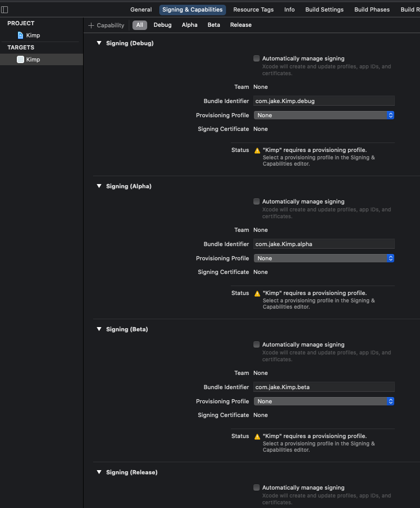Click the PROJECT section header
The height and width of the screenshot is (508, 420).
coord(21,23)
